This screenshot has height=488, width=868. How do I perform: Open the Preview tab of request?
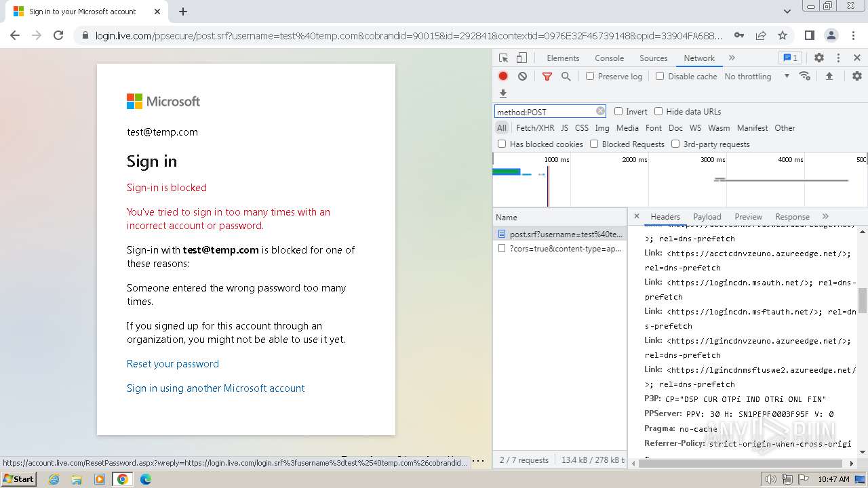pos(749,217)
